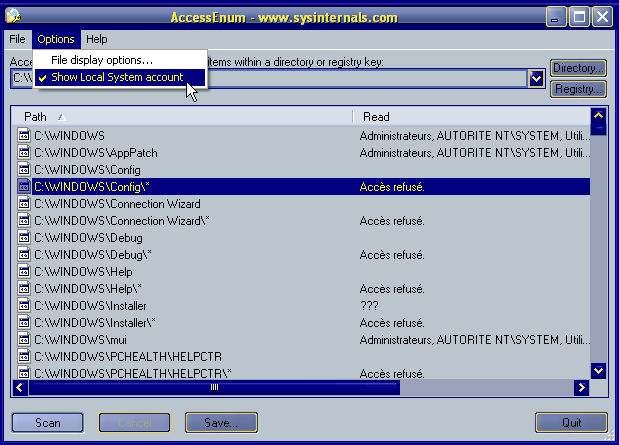Viewport: 619px width, 445px height.
Task: Click the icon beside C:\WINDOWS\PCHEALTH\HELPCTR\*
Action: tap(24, 373)
